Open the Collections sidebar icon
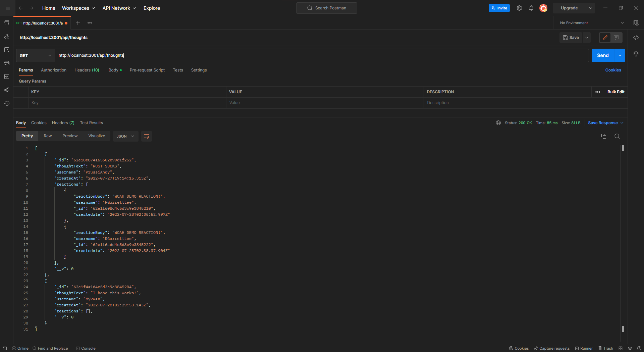The width and height of the screenshot is (644, 352). [7, 23]
